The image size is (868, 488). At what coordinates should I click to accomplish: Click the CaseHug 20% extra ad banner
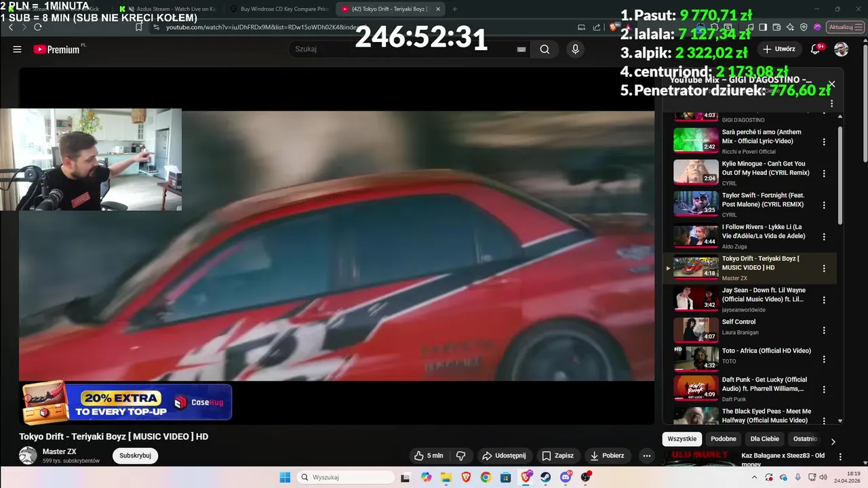[127, 403]
